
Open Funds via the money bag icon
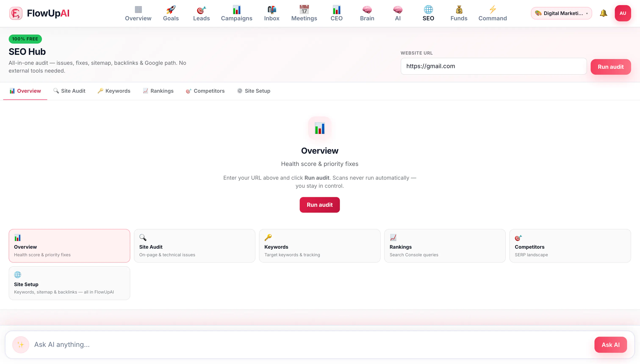tap(459, 10)
